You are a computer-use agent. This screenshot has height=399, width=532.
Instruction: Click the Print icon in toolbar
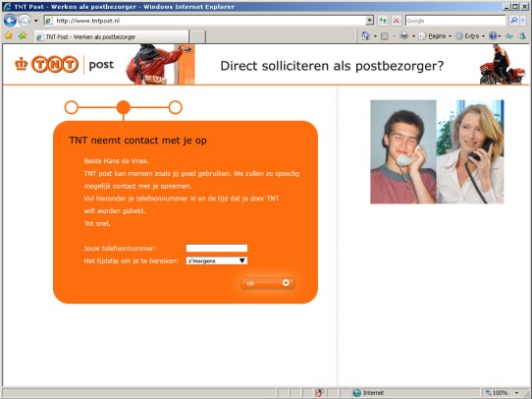click(403, 36)
